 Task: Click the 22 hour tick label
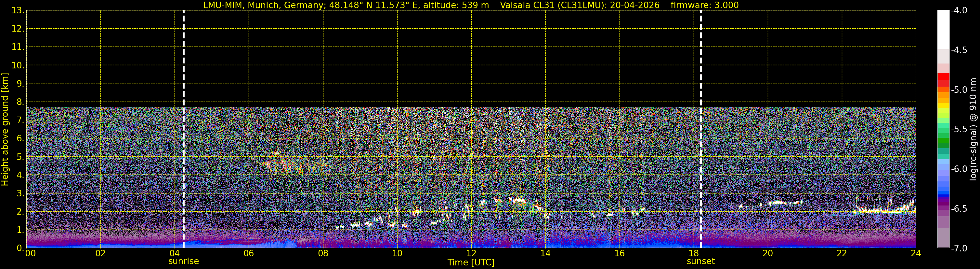click(x=842, y=253)
